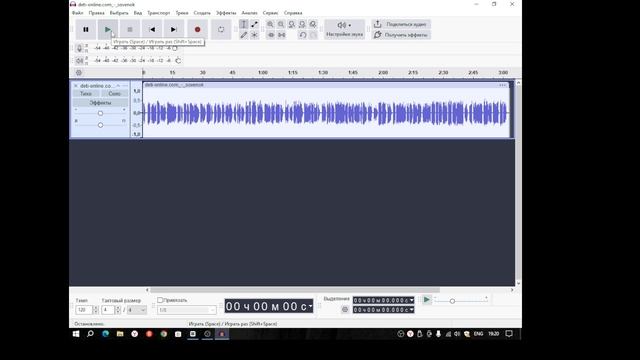Click the time signature numerator field
640x360 pixels.
[108, 310]
